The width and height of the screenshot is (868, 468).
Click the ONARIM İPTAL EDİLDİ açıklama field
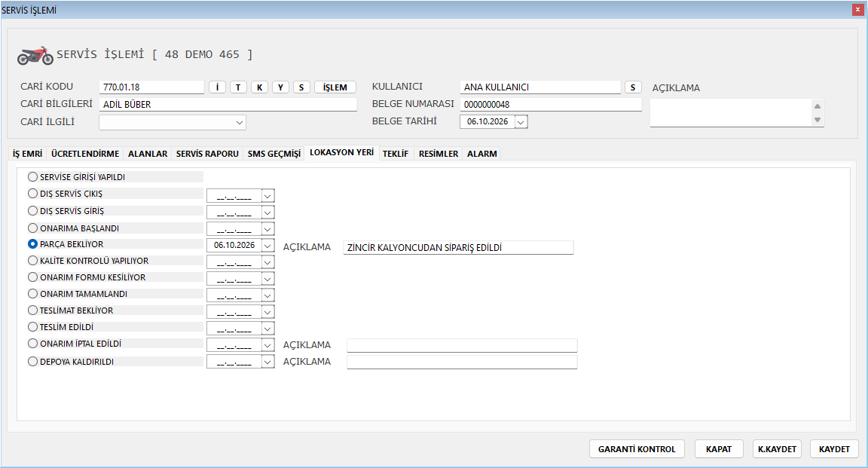pos(462,345)
